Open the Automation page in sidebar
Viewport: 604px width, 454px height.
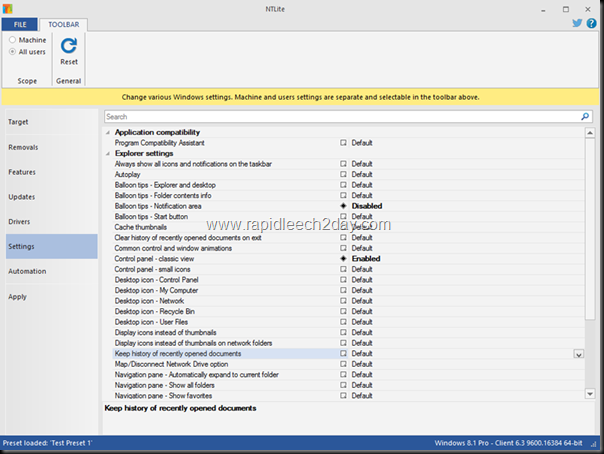point(52,271)
